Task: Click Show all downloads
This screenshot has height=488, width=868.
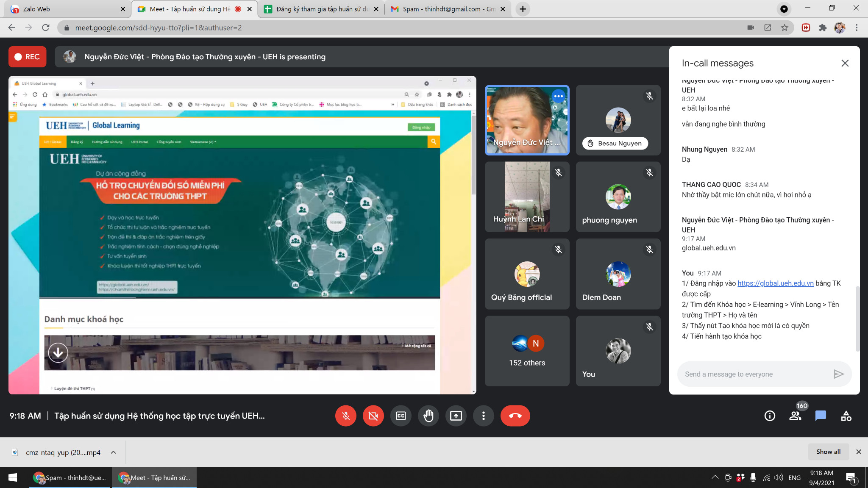Action: pos(828,452)
